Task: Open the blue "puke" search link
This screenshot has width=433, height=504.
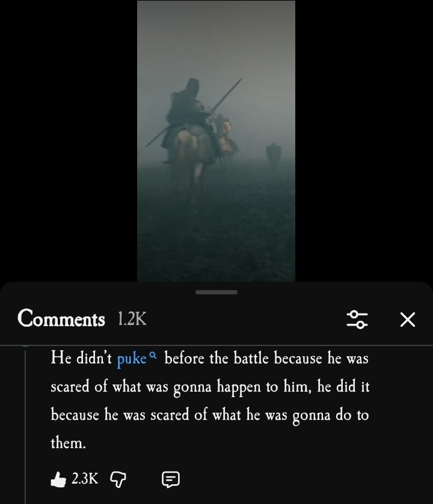Action: [x=132, y=359]
